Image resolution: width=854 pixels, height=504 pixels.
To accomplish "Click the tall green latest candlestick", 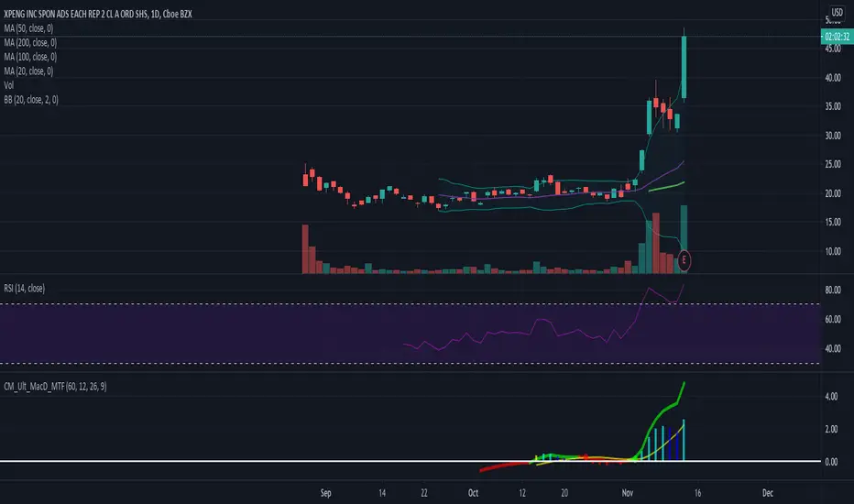I will [x=684, y=67].
